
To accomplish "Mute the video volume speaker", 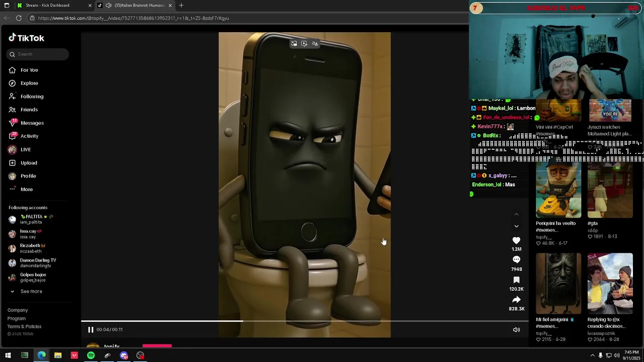I will (516, 330).
